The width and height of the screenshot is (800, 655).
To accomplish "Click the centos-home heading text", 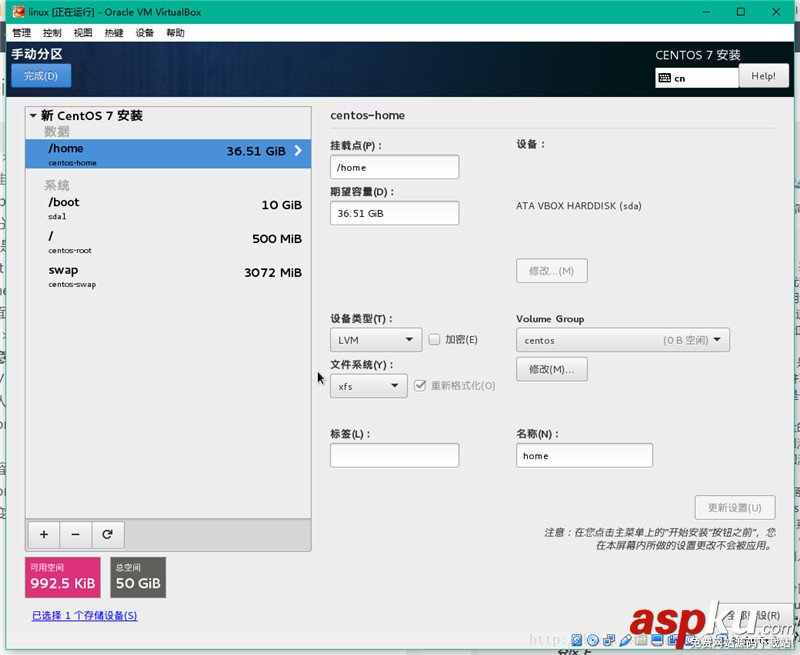I will click(367, 115).
